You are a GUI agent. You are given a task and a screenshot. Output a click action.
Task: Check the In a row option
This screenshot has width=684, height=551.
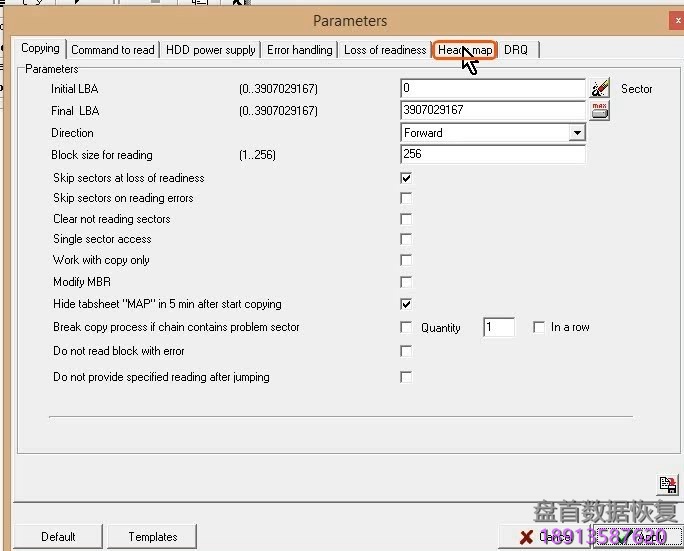(539, 327)
